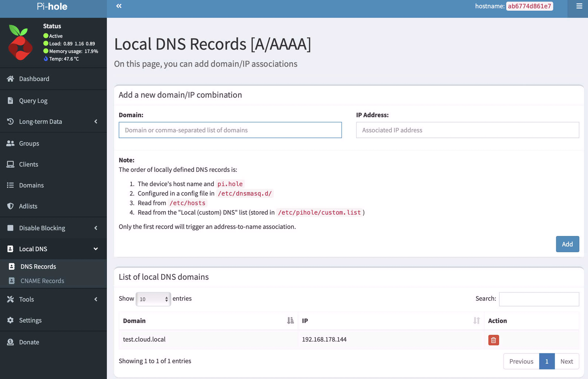Go to CNAME Records page
The height and width of the screenshot is (379, 588).
(42, 281)
